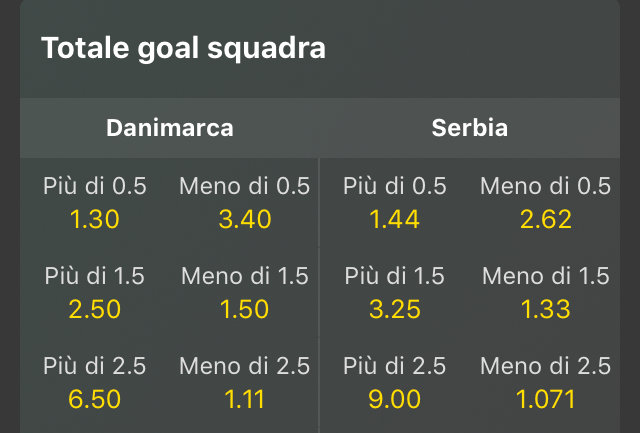
Task: Collapse the Totale goal squadra section
Action: pyautogui.click(x=183, y=48)
